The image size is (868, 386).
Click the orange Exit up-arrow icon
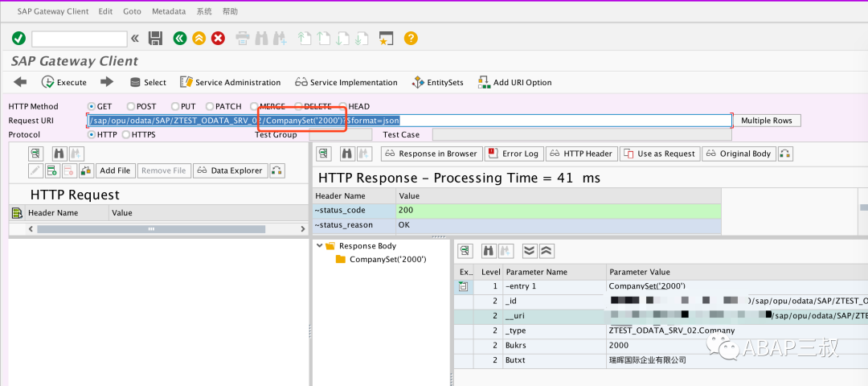199,39
